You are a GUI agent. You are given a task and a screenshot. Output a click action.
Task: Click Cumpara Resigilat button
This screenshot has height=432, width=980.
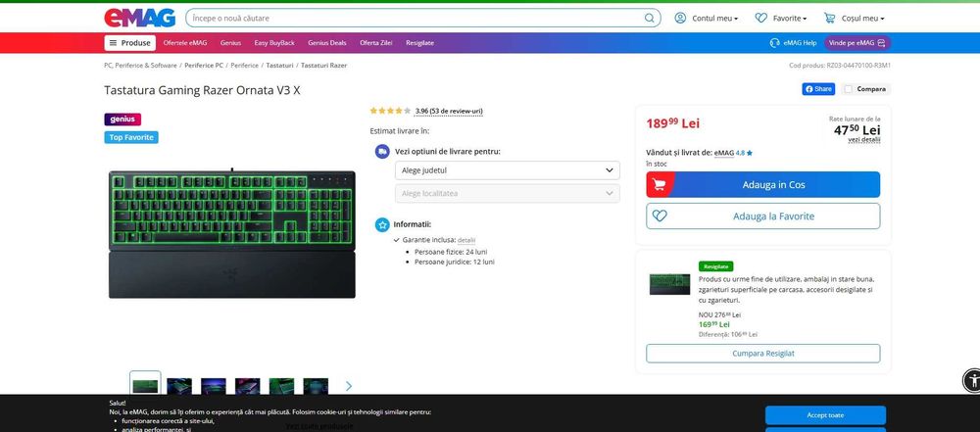(x=763, y=354)
